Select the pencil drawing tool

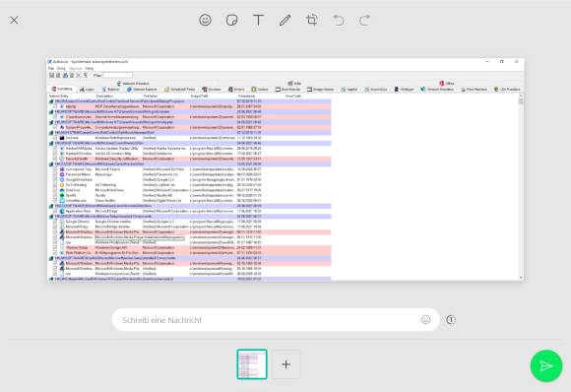285,20
